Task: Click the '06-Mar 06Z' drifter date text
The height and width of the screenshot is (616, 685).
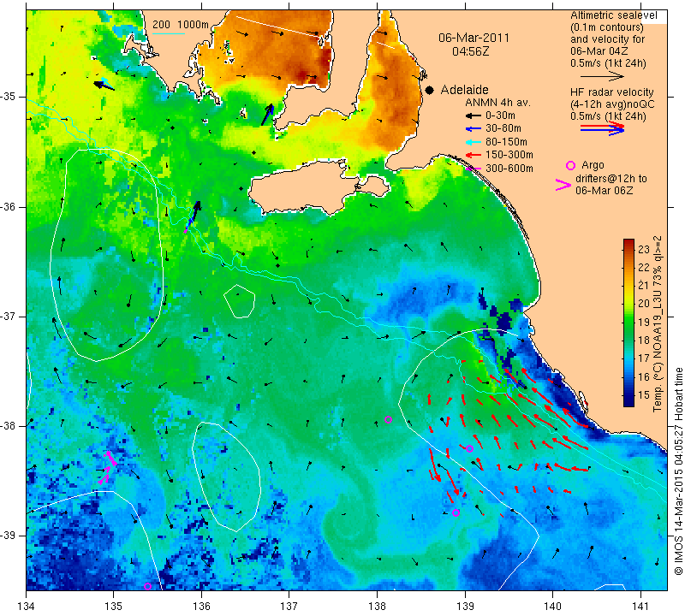Action: coord(605,190)
